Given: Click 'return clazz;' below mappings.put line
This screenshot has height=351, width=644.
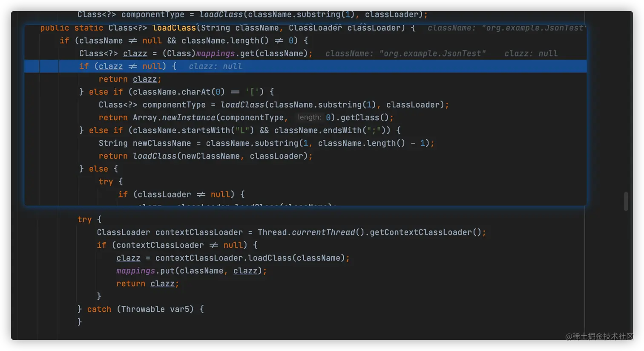Looking at the screenshot, I should (x=148, y=283).
